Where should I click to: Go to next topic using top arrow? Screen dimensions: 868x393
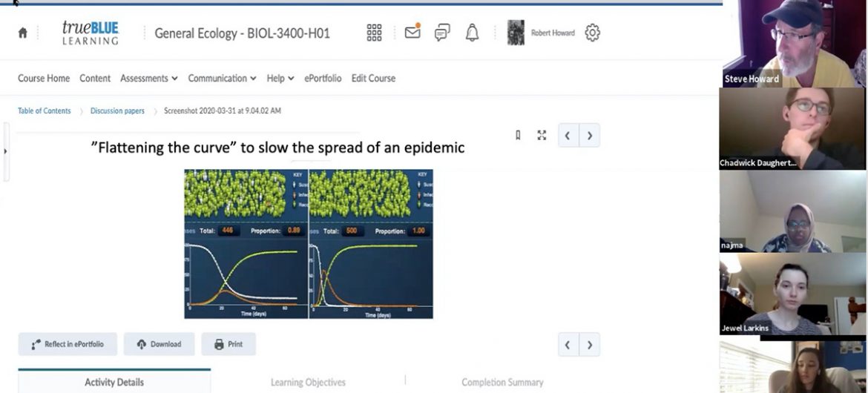590,136
